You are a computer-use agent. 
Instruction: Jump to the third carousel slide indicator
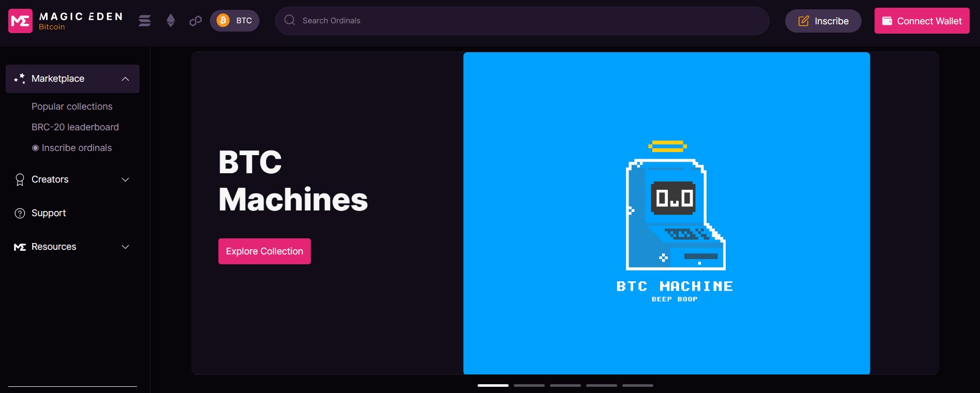tap(565, 385)
